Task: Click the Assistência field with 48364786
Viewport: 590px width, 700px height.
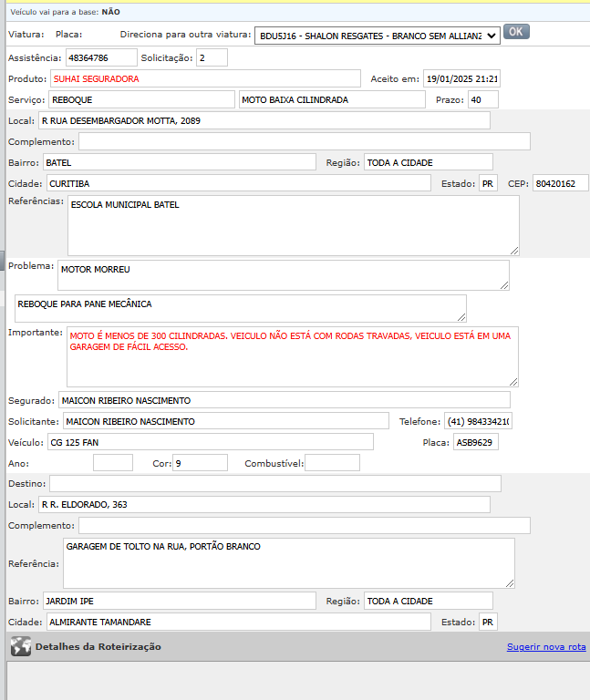Action: [x=101, y=57]
